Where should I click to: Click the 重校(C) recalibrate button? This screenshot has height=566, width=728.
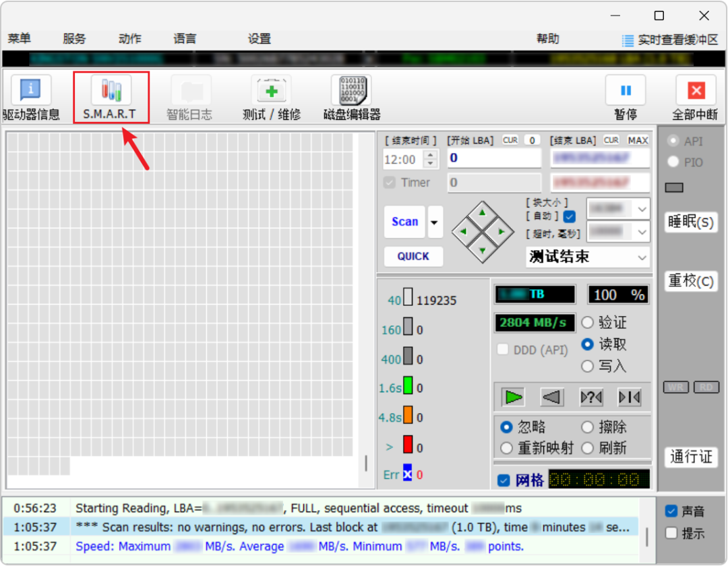pos(691,281)
